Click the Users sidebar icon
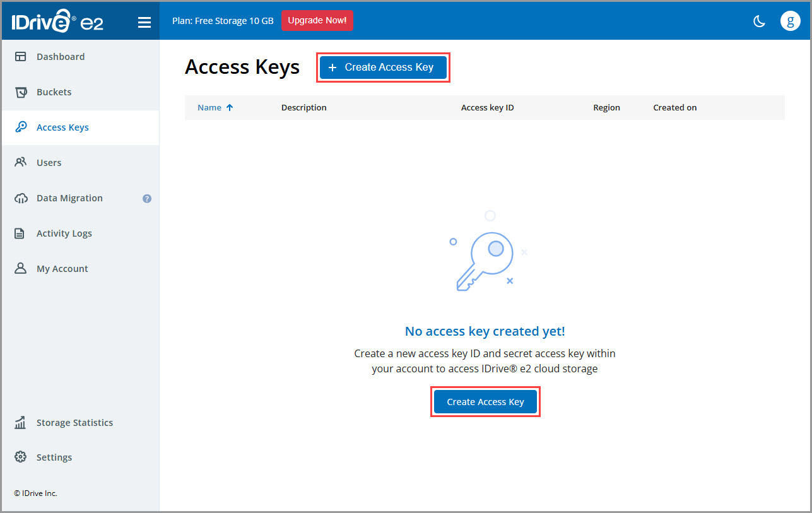 point(21,163)
